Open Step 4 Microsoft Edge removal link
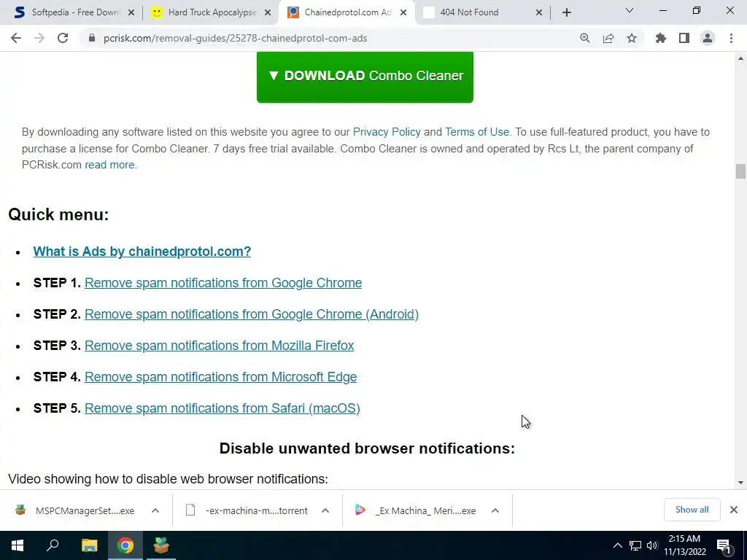The width and height of the screenshot is (747, 560). [220, 377]
